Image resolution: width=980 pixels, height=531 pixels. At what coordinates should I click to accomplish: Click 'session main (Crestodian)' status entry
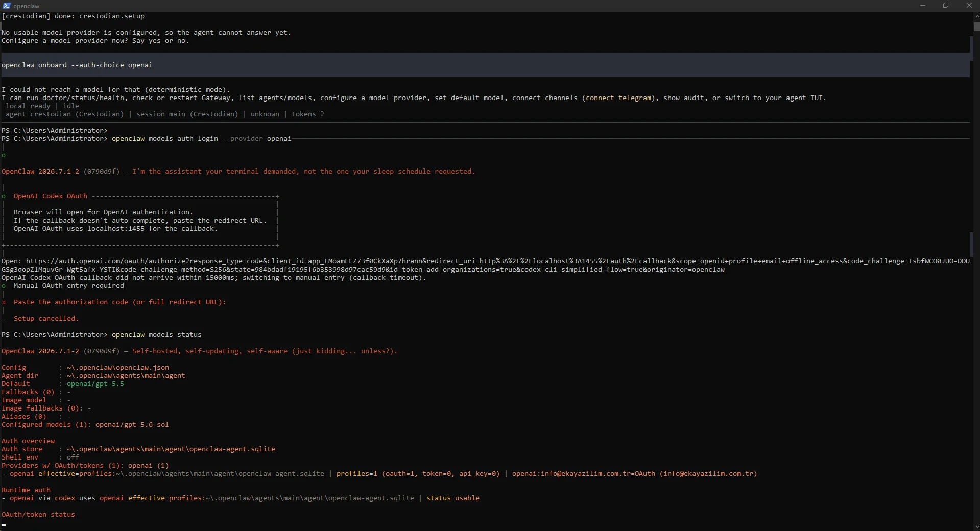point(187,114)
